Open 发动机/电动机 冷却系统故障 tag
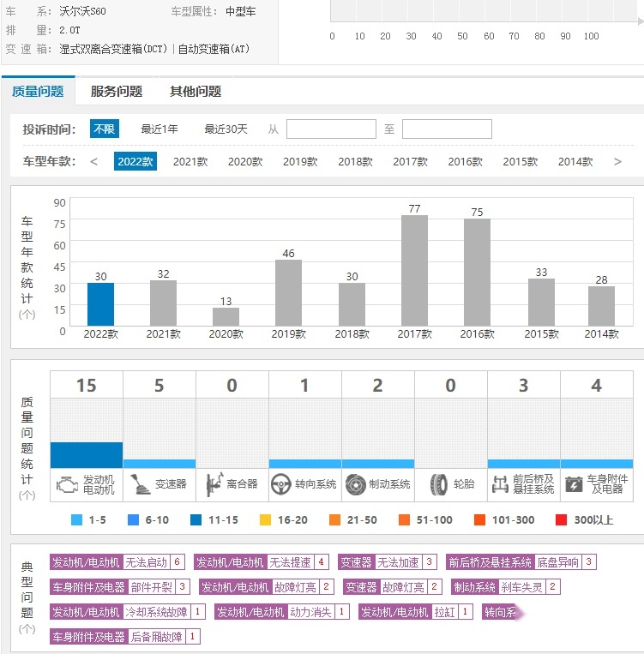 [127, 612]
